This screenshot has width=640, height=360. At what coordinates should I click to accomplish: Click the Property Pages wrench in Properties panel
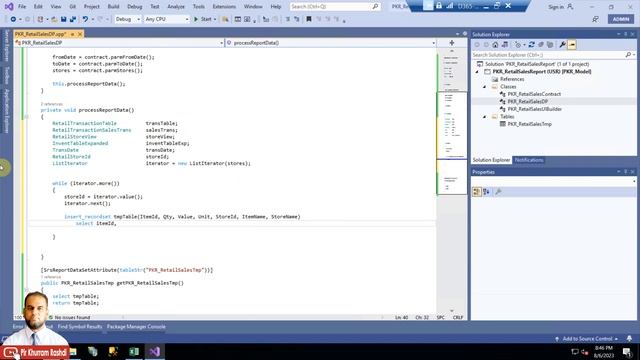coord(498,192)
